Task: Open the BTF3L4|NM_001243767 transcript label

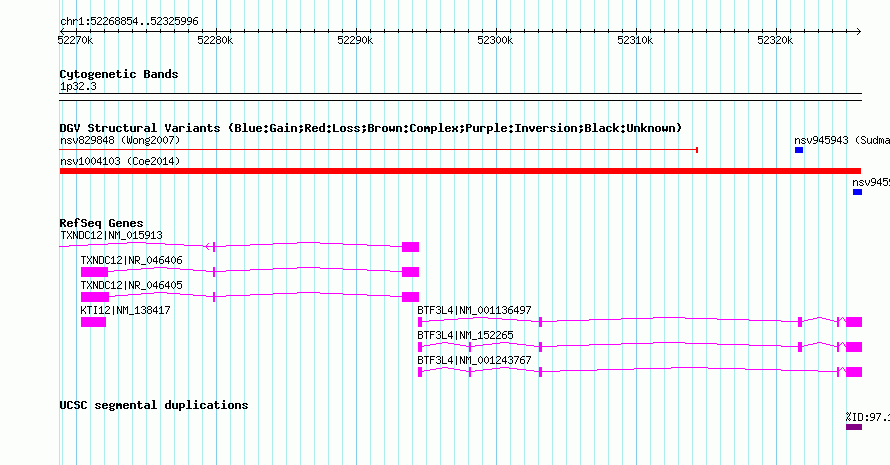Action: [475, 360]
